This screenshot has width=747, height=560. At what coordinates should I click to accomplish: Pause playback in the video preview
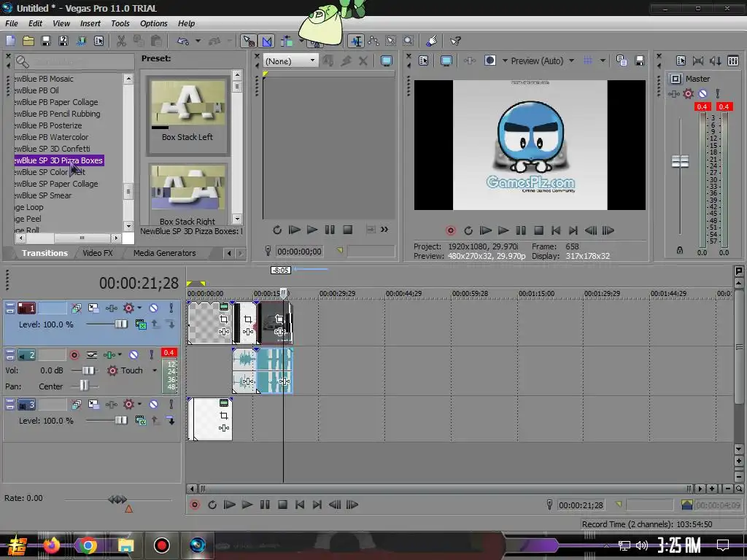click(x=521, y=230)
